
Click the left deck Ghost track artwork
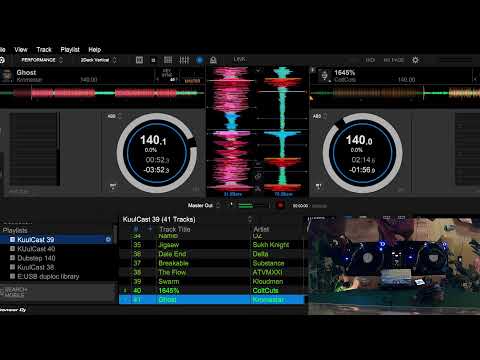[x=7, y=76]
